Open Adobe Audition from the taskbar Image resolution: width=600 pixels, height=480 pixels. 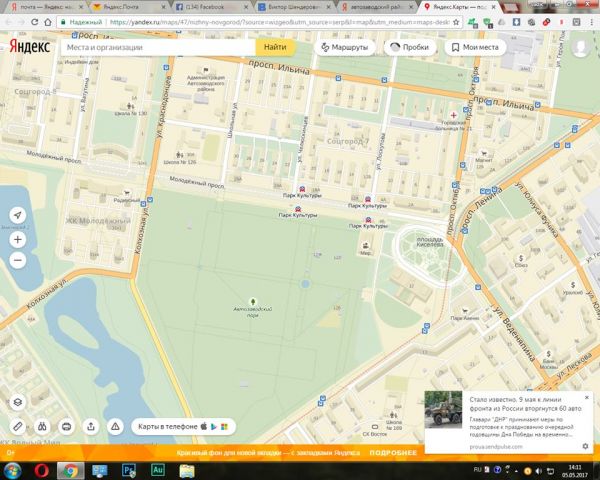[x=158, y=470]
